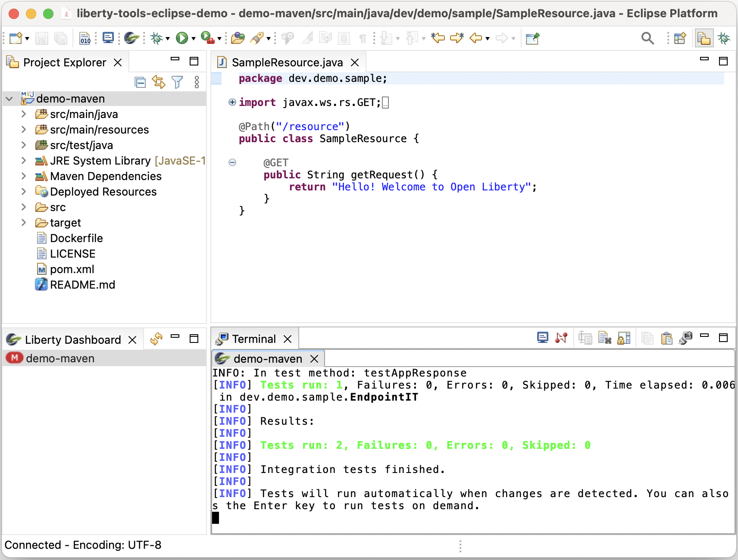Clear the Terminal with document-X icon
The height and width of the screenshot is (560, 738).
[605, 338]
